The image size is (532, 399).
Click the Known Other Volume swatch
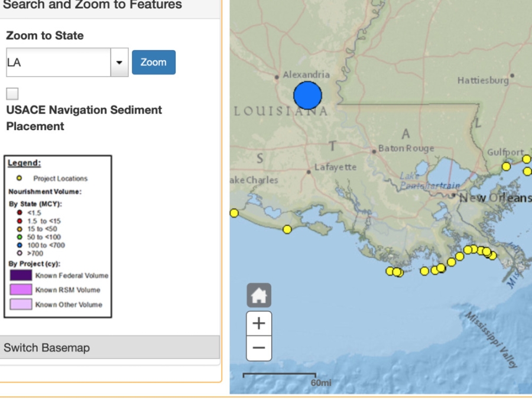(21, 304)
